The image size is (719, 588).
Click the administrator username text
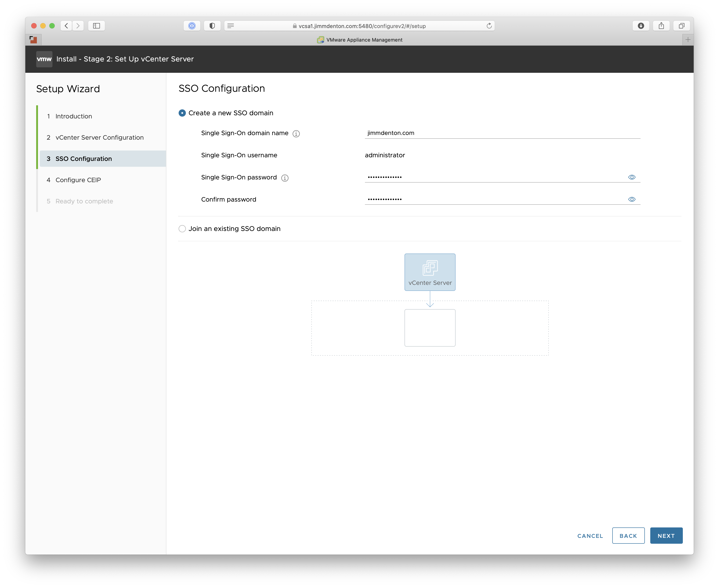[385, 155]
